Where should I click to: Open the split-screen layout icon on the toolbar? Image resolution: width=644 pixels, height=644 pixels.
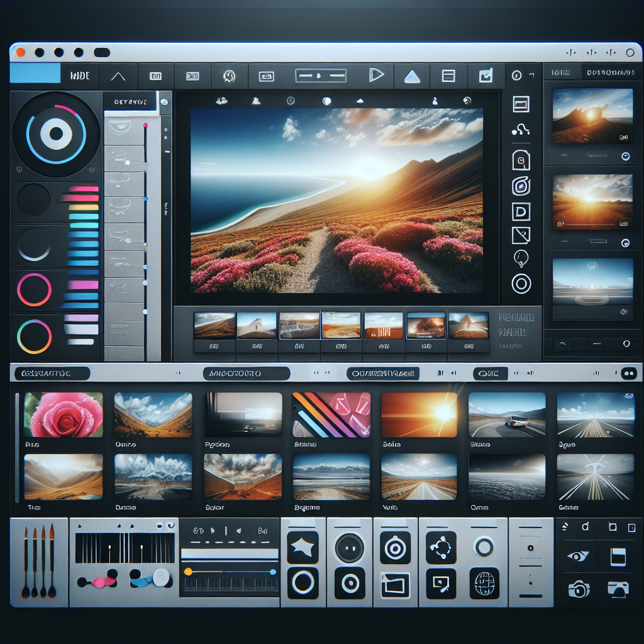448,75
